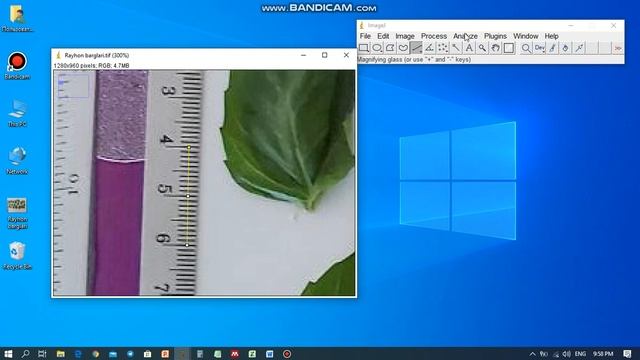
Task: Open the Process menu
Action: tap(433, 36)
